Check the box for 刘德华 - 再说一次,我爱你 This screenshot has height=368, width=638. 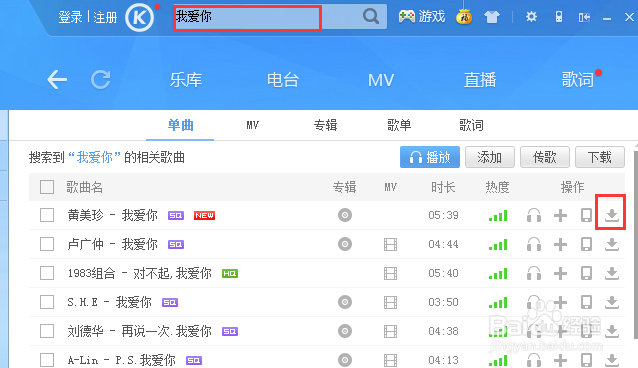[47, 331]
